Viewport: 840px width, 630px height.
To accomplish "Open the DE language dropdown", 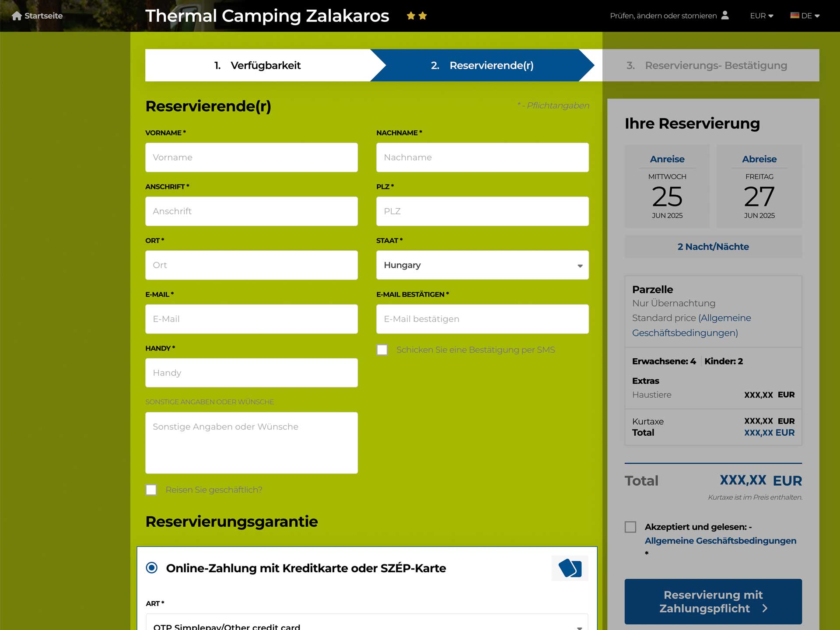I will click(x=805, y=16).
